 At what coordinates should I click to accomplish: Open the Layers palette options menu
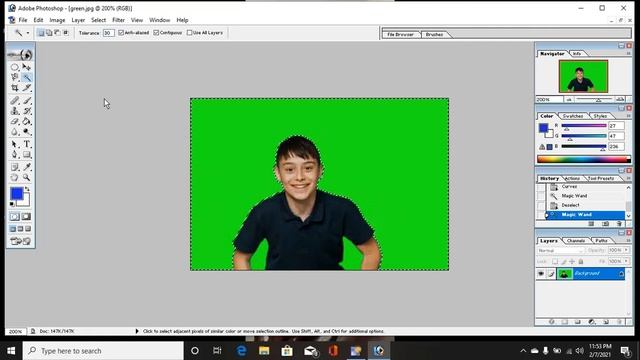(628, 241)
